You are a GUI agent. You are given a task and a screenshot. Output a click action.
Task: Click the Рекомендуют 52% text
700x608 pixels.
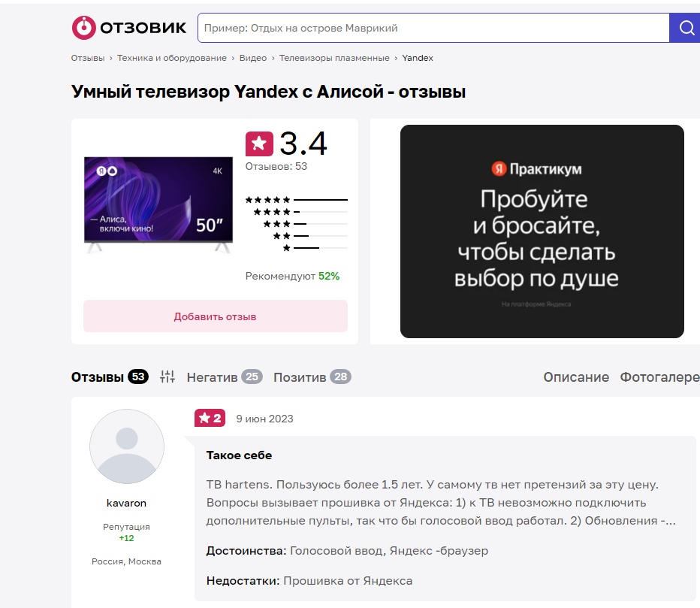point(292,276)
